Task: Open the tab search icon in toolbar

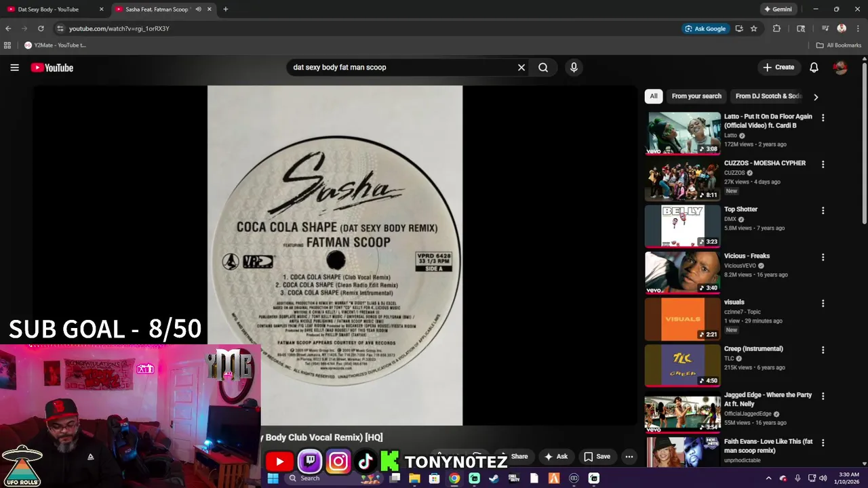Action: (x=801, y=28)
